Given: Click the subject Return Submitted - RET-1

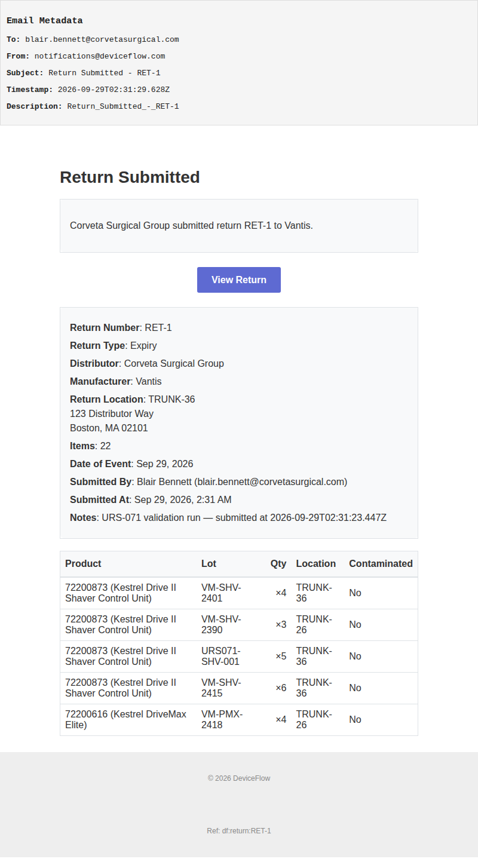Looking at the screenshot, I should tap(105, 73).
